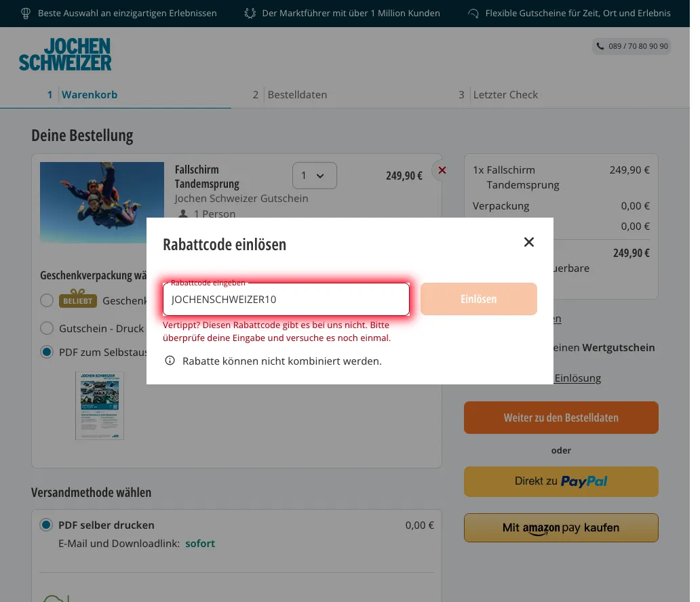Click the icon beside Flexible Gutscheine text

473,14
